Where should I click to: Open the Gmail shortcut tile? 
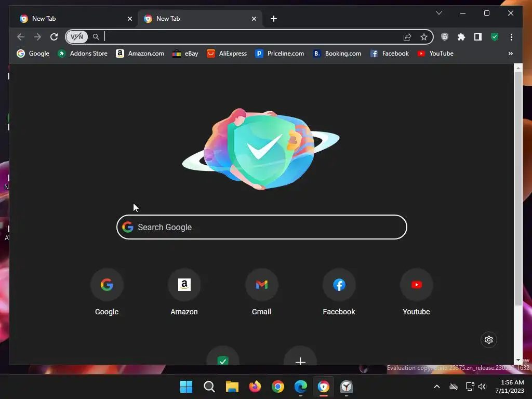click(x=262, y=292)
